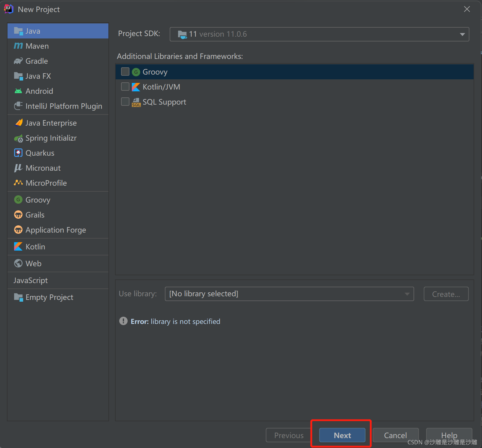Choose Web project type

point(58,264)
